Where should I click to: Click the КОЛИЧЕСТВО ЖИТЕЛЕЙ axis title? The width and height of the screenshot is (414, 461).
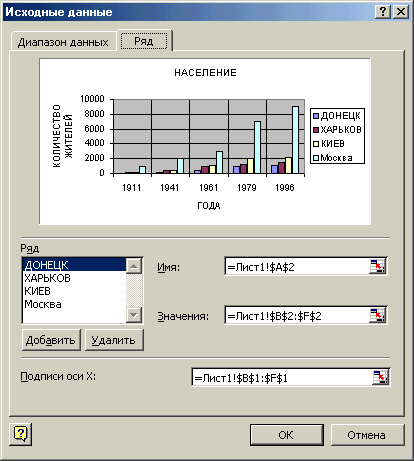(x=62, y=136)
